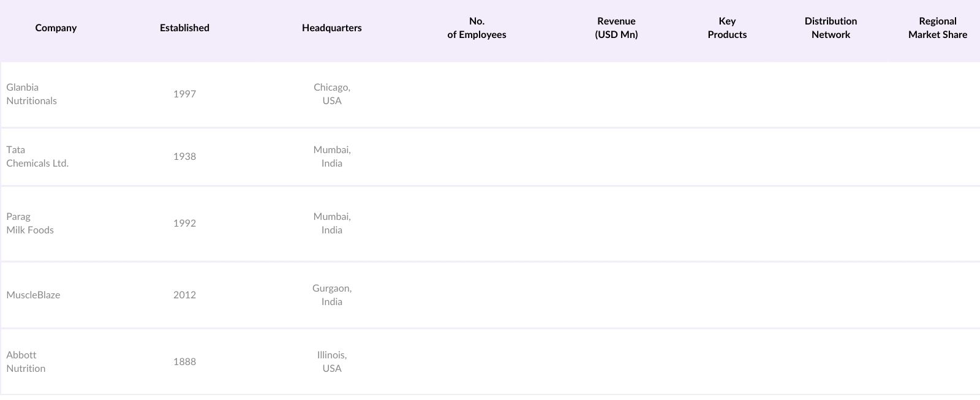
Task: Click the Distribution Network header
Action: pyautogui.click(x=831, y=28)
